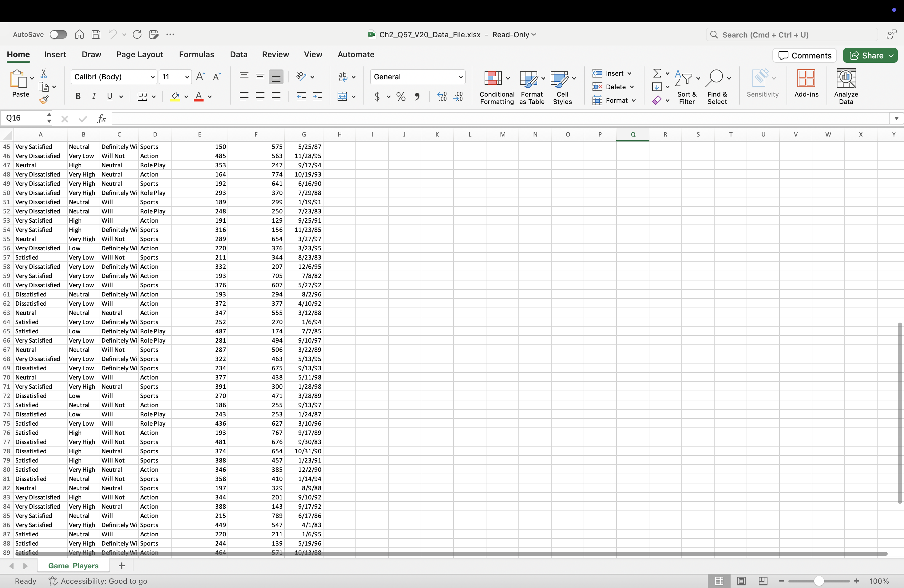Screen dimensions: 904x588
Task: Apply percent style formatting
Action: 400,97
